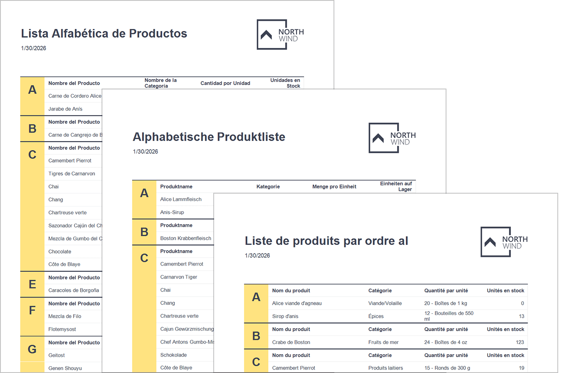Click the letter E group marker in the Spanish list

tap(33, 284)
